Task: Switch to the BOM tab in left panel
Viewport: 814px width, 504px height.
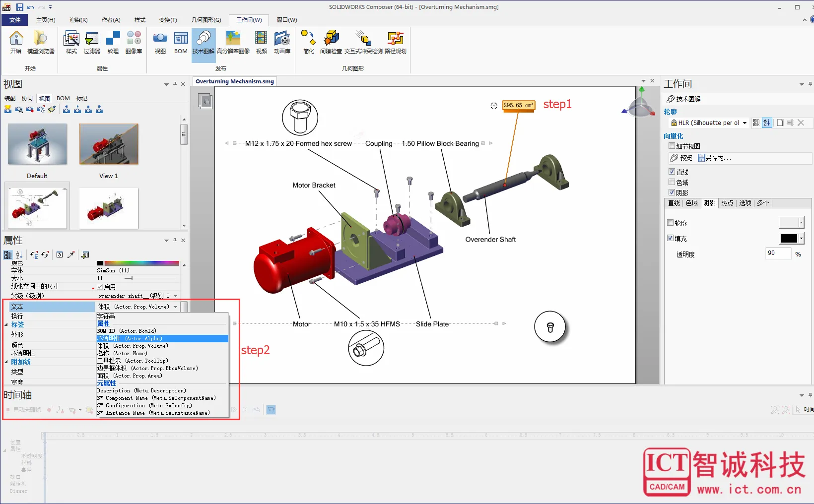Action: click(63, 98)
